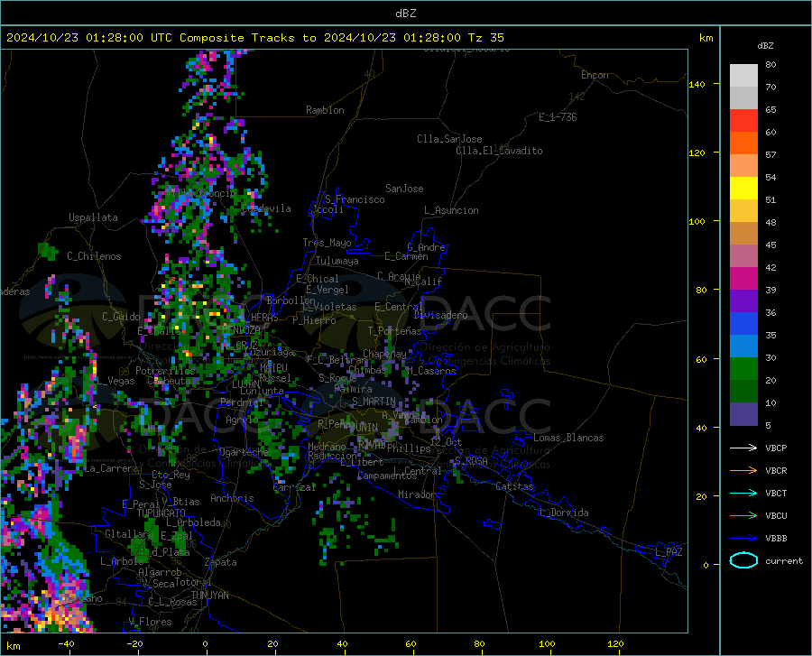
Task: Click the orange VBCR arrow legend icon
Action: [743, 470]
